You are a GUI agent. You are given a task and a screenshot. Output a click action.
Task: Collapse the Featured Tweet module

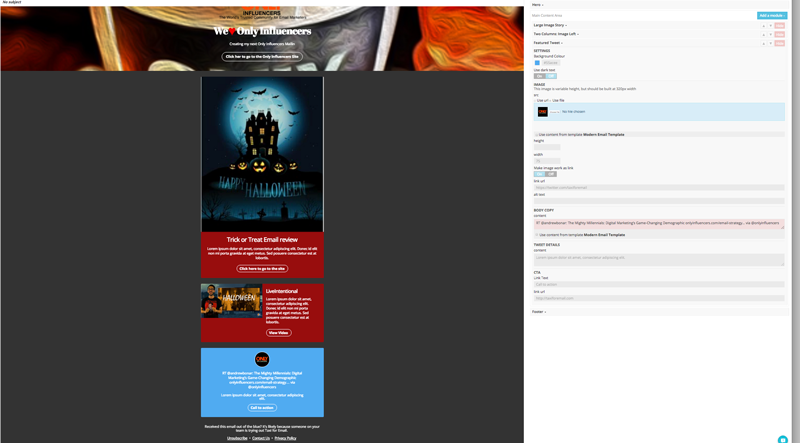(x=548, y=43)
